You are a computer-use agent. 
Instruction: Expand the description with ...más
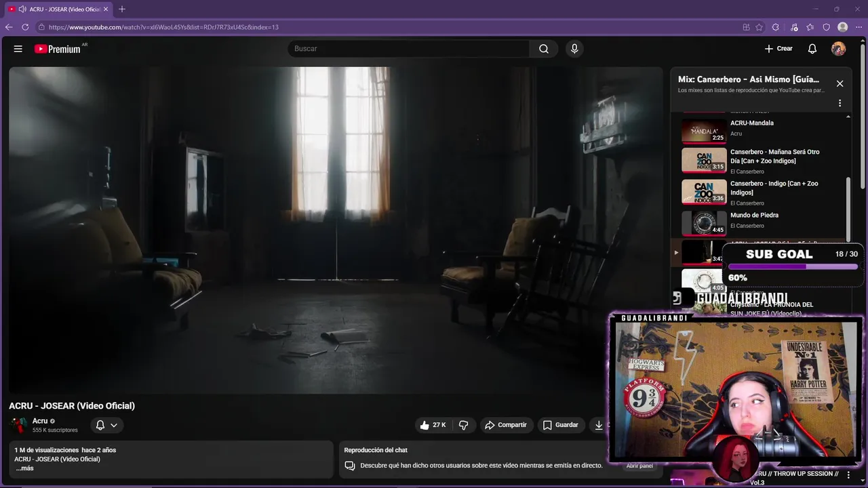[24, 468]
